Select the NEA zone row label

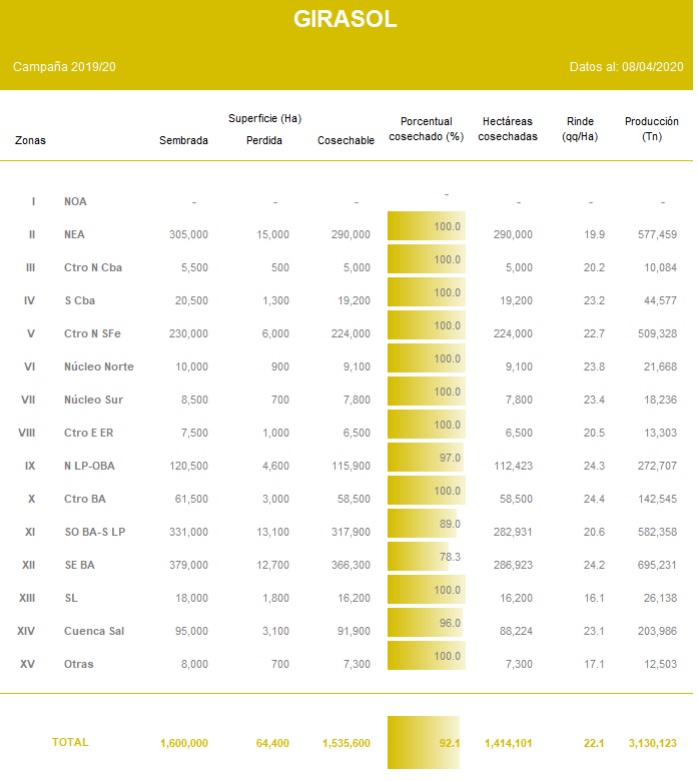(x=74, y=234)
